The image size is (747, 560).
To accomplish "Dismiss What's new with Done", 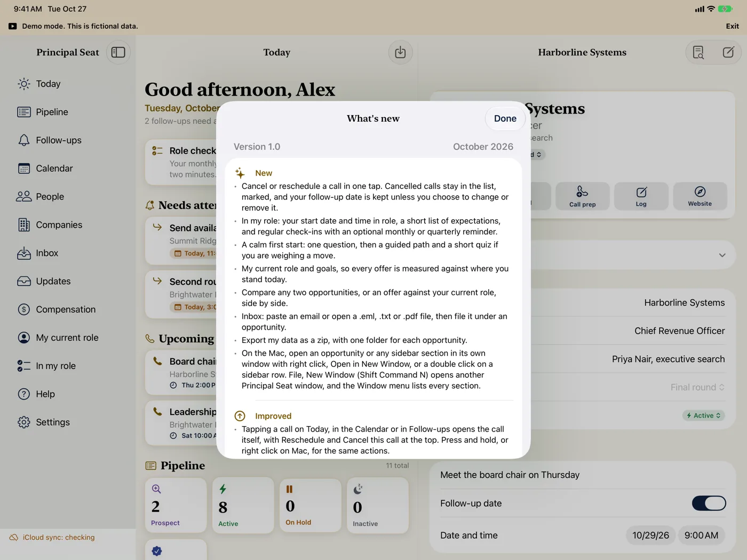I will (505, 118).
